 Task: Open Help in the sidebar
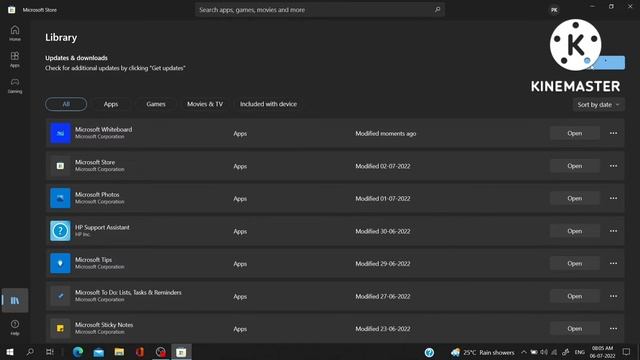(x=15, y=327)
